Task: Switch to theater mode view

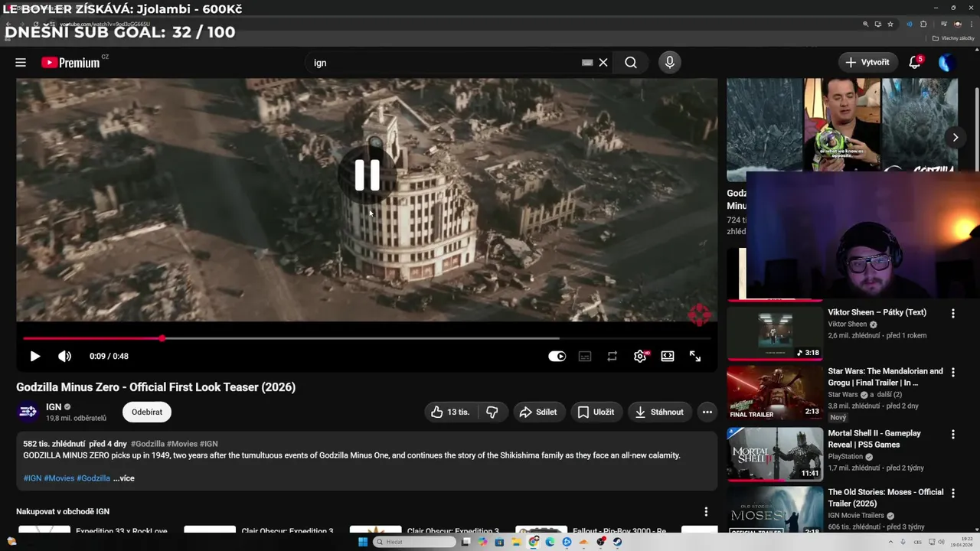Action: (x=668, y=356)
